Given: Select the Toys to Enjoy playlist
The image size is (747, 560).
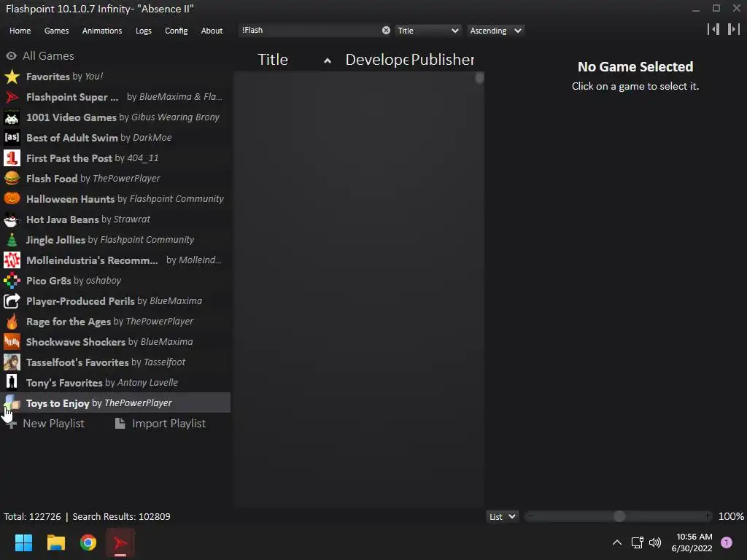Looking at the screenshot, I should (115, 402).
